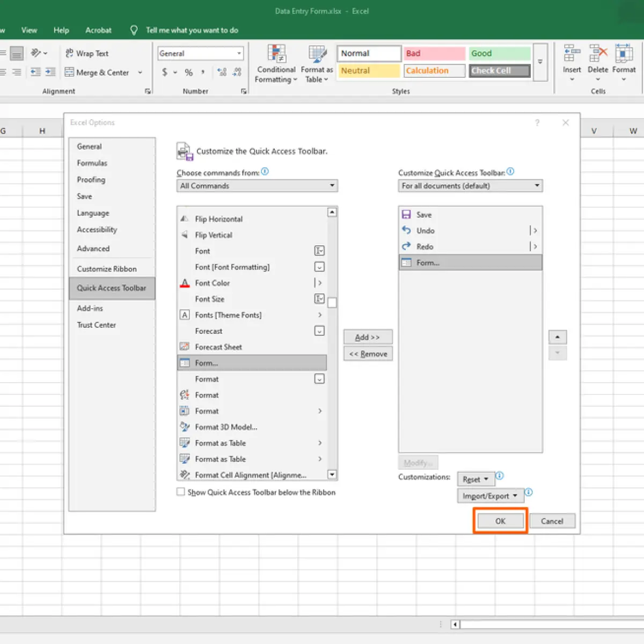The height and width of the screenshot is (644, 644).
Task: Click Merge & Center button
Action: (x=97, y=72)
